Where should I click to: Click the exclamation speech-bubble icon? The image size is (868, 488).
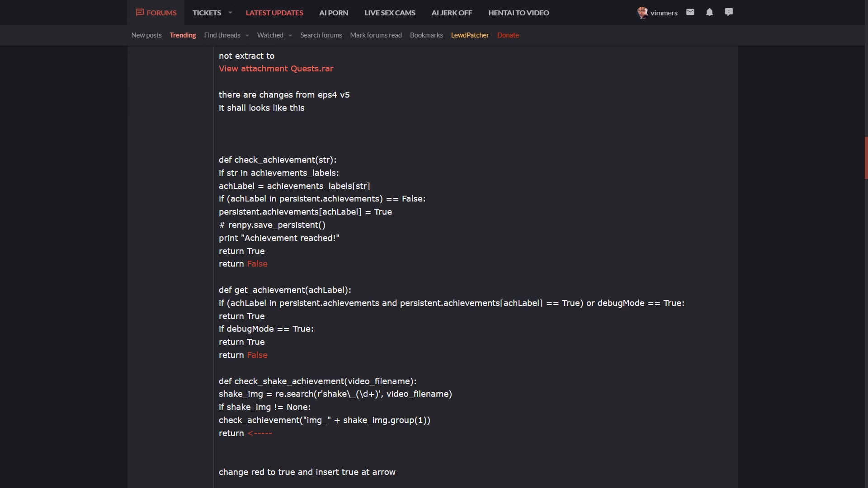pos(729,12)
